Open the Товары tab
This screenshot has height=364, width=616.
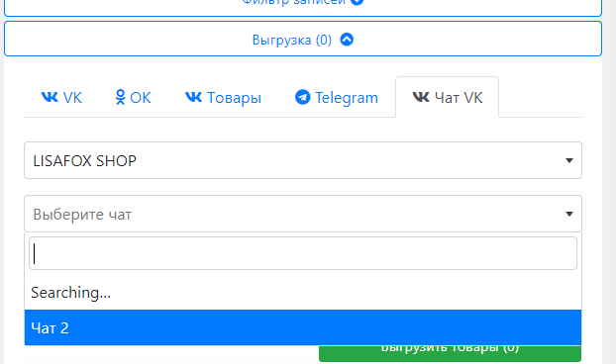pyautogui.click(x=223, y=97)
